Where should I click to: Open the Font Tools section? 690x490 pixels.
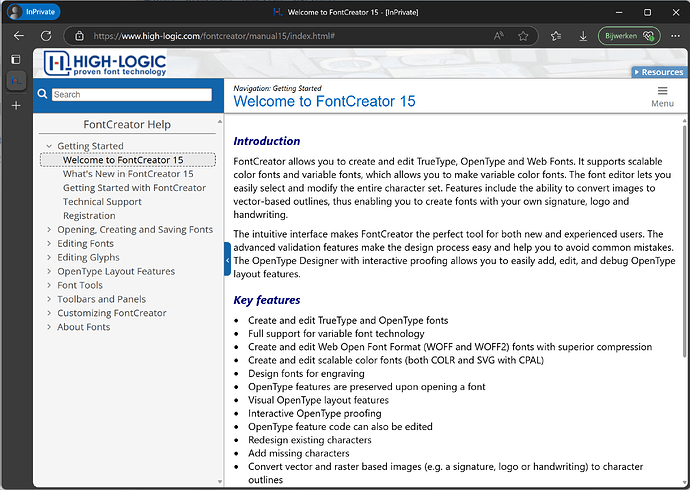pyautogui.click(x=80, y=285)
